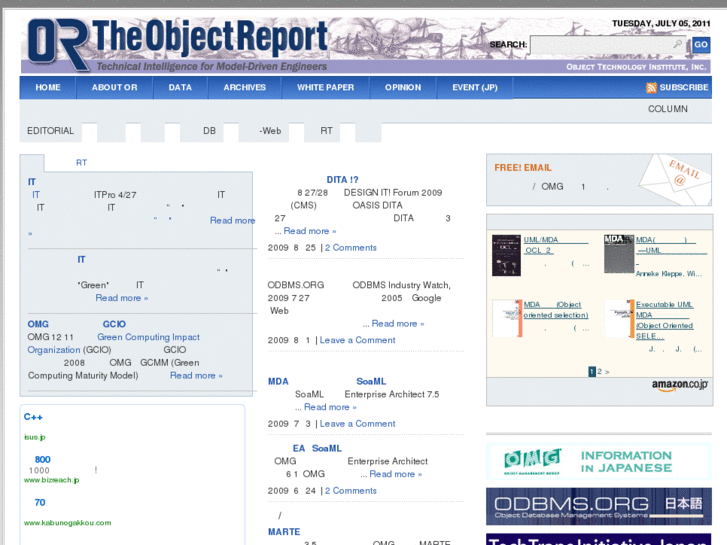Image resolution: width=727 pixels, height=545 pixels.
Task: Select the EDITORIAL category tab
Action: [x=51, y=131]
